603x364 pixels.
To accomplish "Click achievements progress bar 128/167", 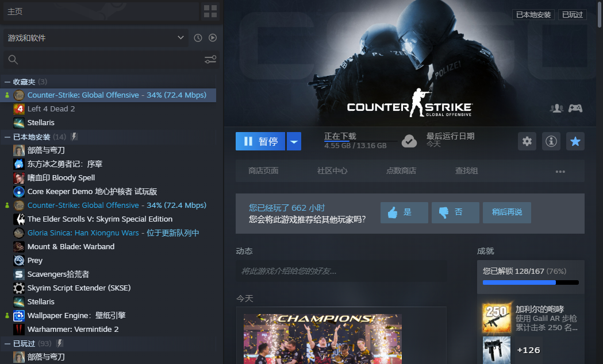I will click(531, 282).
